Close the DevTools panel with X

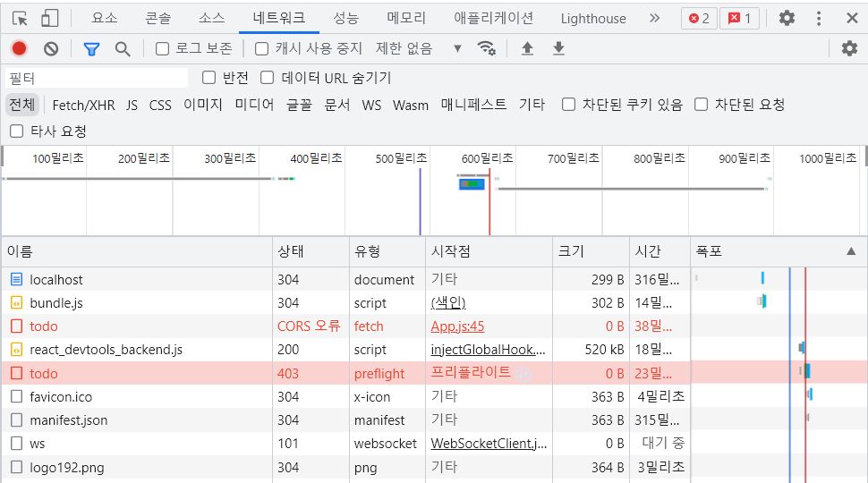[852, 18]
